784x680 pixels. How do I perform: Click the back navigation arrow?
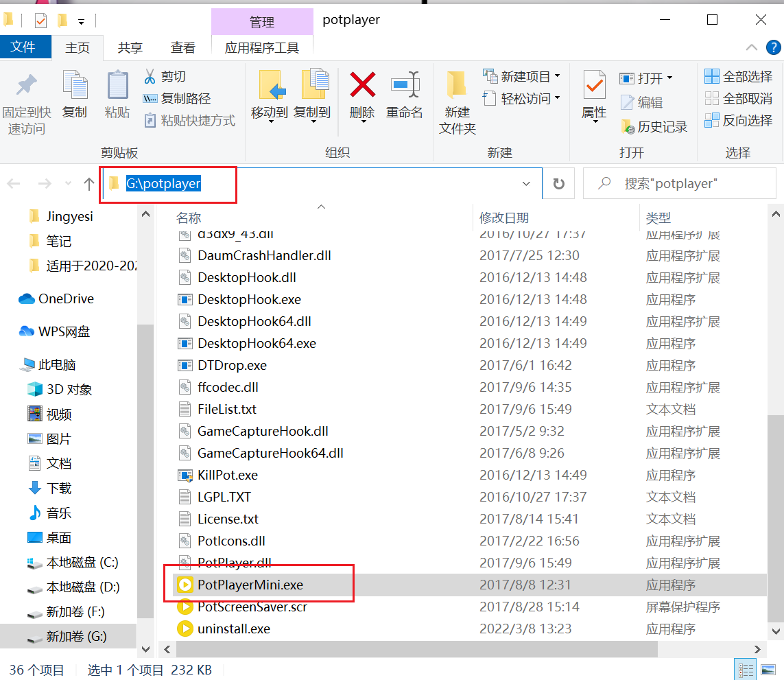(14, 184)
